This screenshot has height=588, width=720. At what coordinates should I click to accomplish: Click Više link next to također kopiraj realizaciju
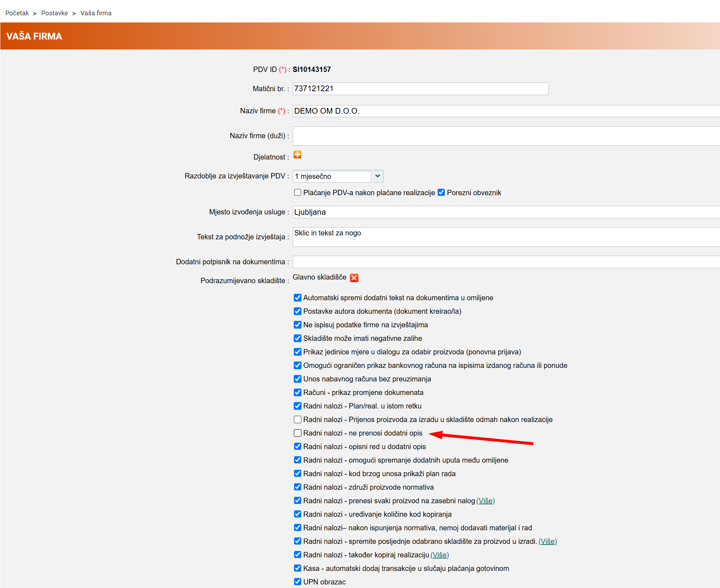tap(440, 555)
